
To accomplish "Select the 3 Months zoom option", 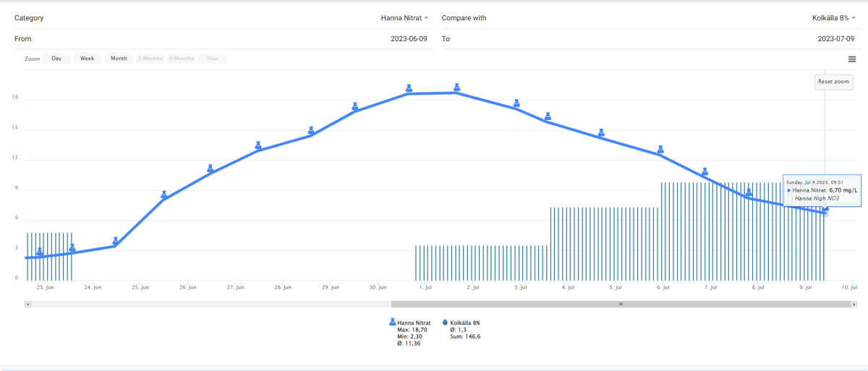I will click(x=150, y=59).
